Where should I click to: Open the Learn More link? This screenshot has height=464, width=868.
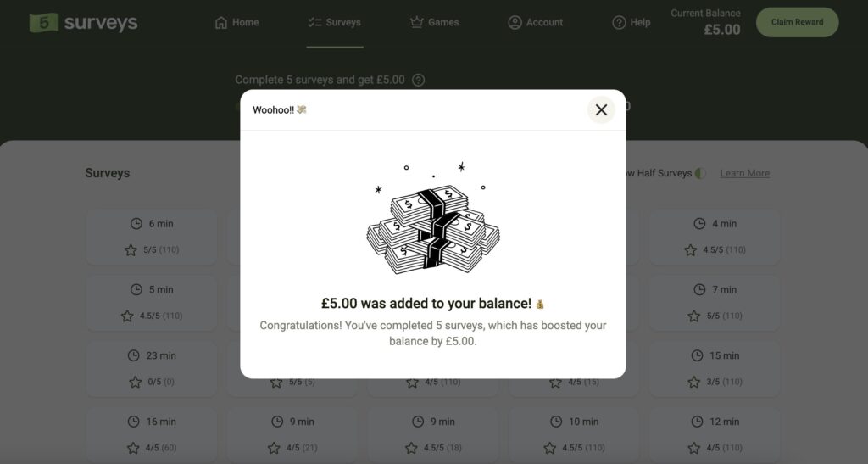744,173
